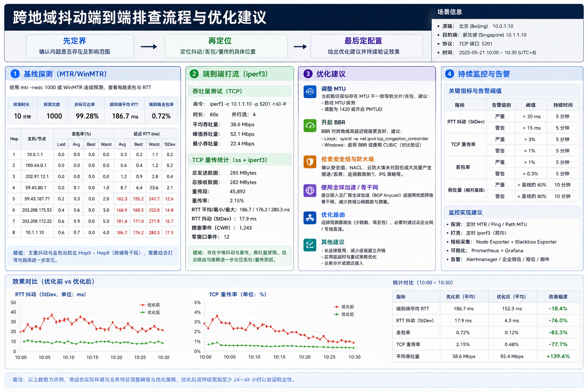
Task: Select hop row 100.64.0.1
Action: (x=93, y=166)
